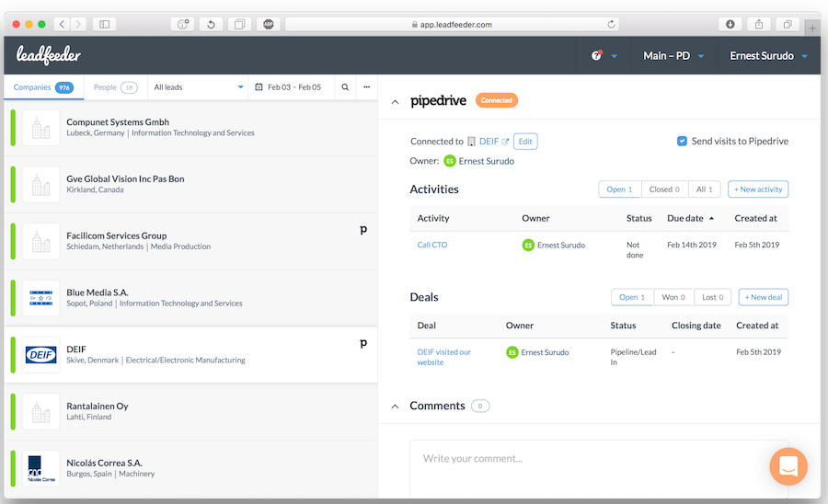Screen dimensions: 828x504
Task: Click the Facilicom Services Group building icon
Action: (x=40, y=241)
